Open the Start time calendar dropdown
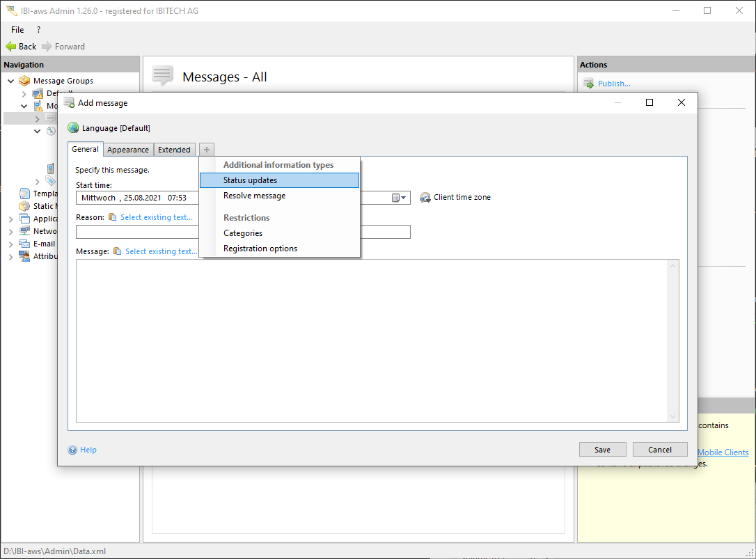 (399, 198)
